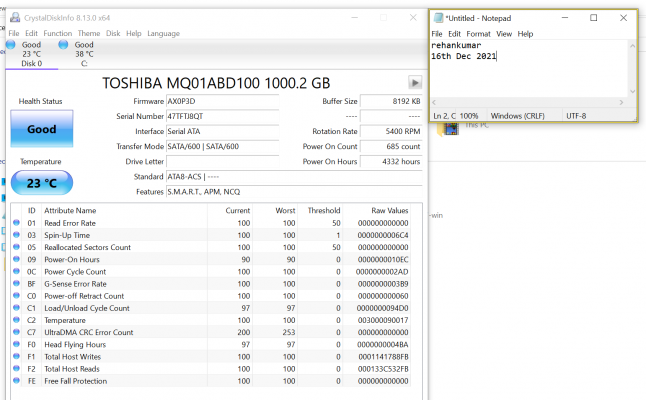Click the Power On Count value field
Screen dimensions: 646x400
click(x=391, y=146)
